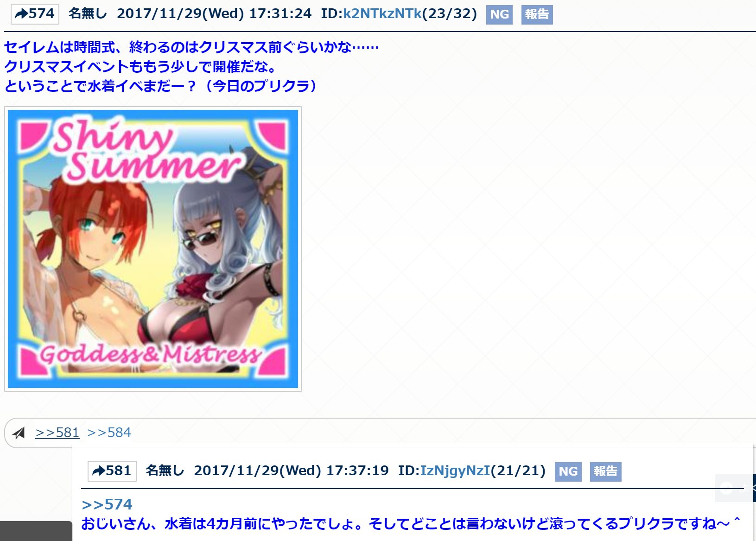Open poster ID IzNjgyNzI
This screenshot has width=756, height=541.
tap(455, 471)
